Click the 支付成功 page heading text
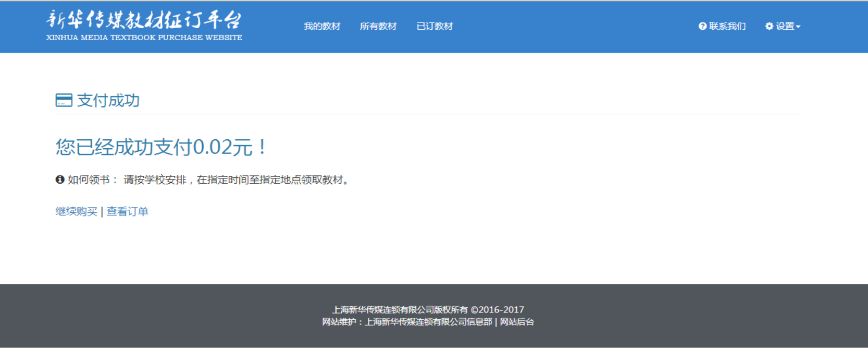868x349 pixels. pyautogui.click(x=108, y=100)
